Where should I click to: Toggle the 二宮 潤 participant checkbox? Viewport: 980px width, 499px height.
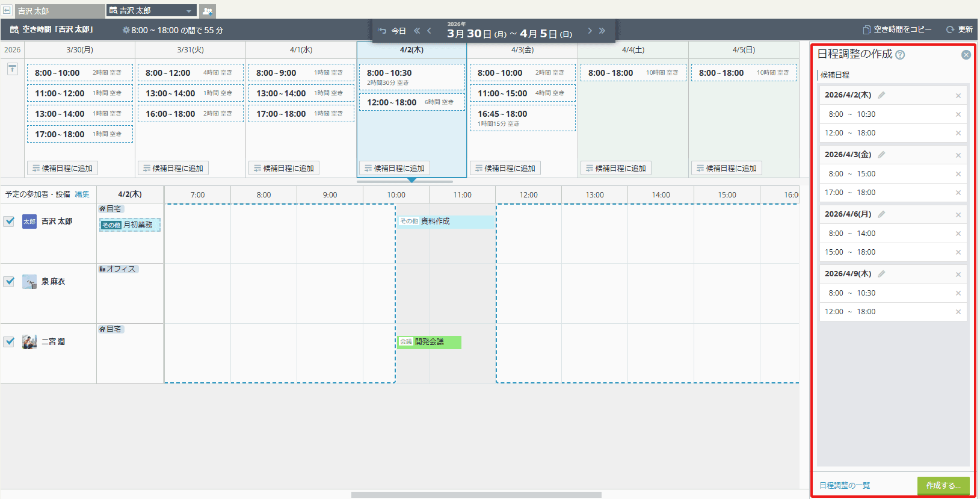coord(9,341)
